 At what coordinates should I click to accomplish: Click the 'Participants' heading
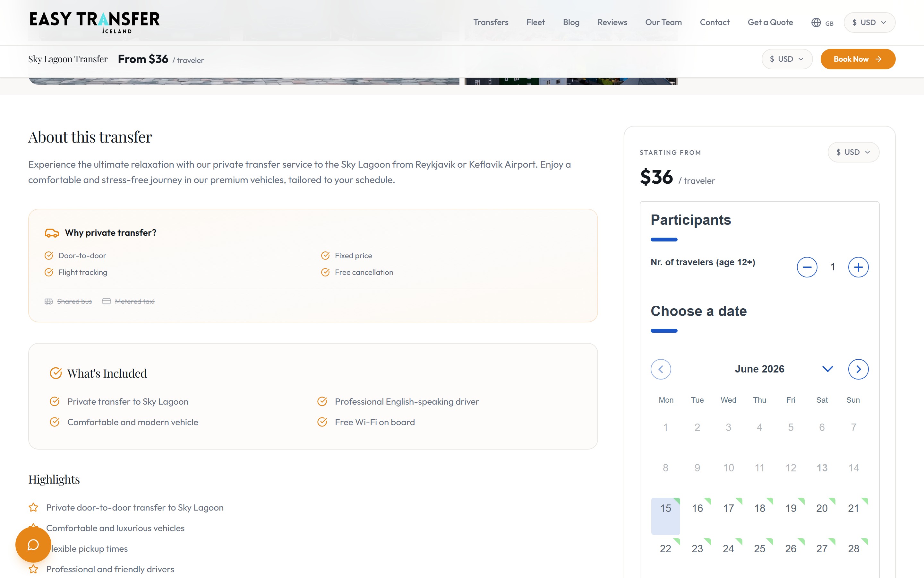click(691, 220)
